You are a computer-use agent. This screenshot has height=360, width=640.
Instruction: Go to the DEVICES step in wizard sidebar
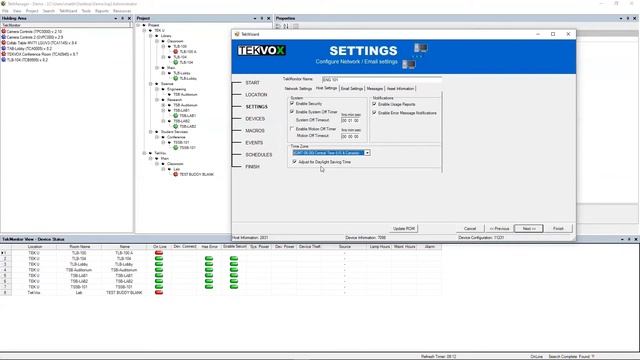click(255, 119)
